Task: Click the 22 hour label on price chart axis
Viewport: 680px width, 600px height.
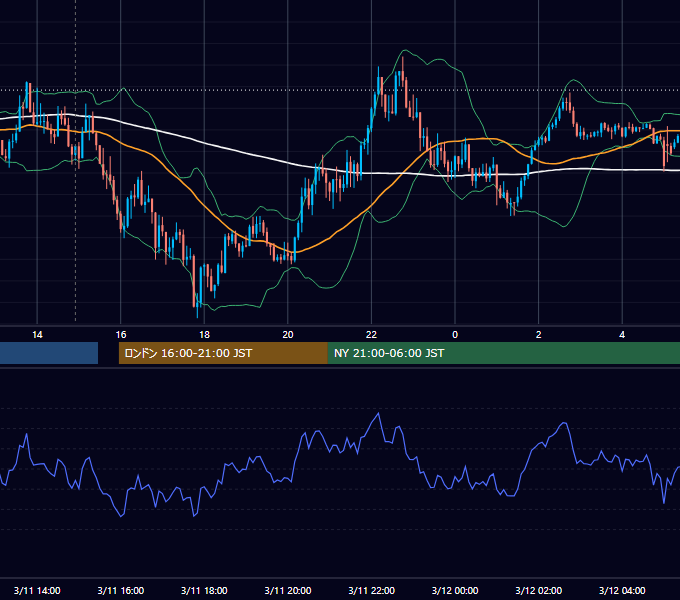Action: (372, 335)
